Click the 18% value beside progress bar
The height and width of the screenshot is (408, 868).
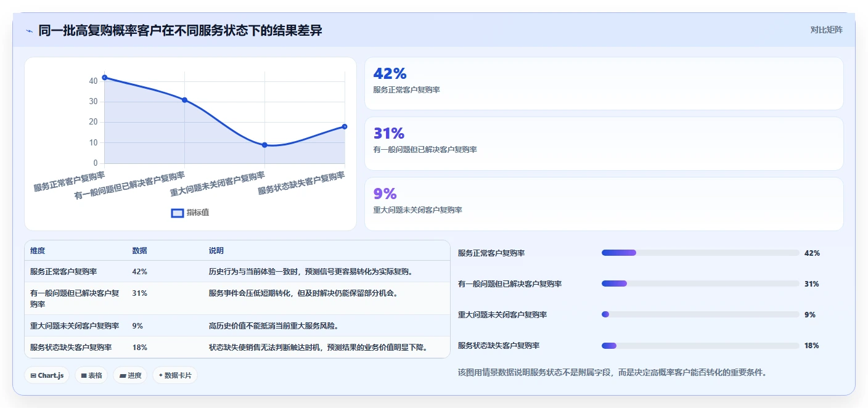(812, 345)
